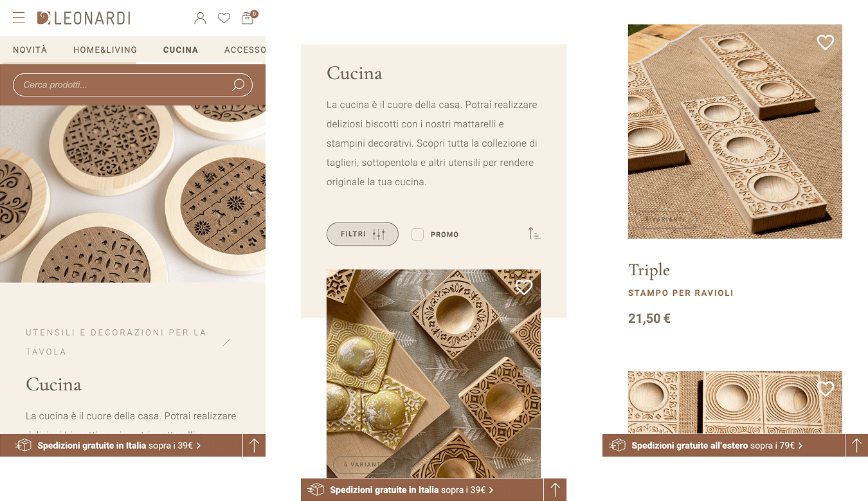Add Triple ravioli stamp to wishlist

click(x=825, y=42)
